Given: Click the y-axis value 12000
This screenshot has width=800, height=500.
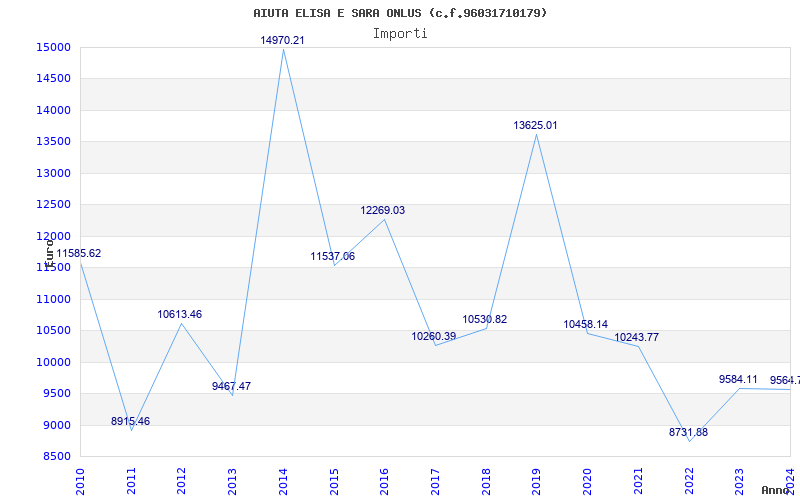Looking at the screenshot, I should pyautogui.click(x=53, y=236).
